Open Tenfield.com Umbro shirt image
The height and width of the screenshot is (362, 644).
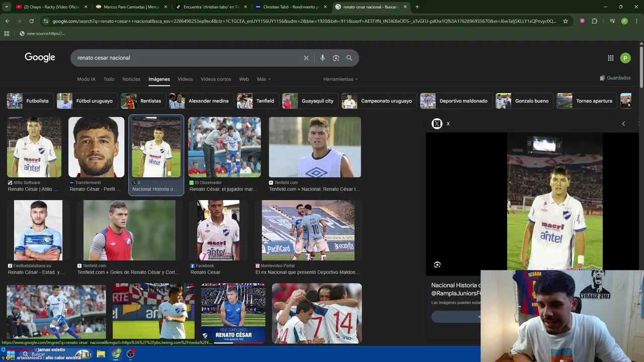coord(315,147)
